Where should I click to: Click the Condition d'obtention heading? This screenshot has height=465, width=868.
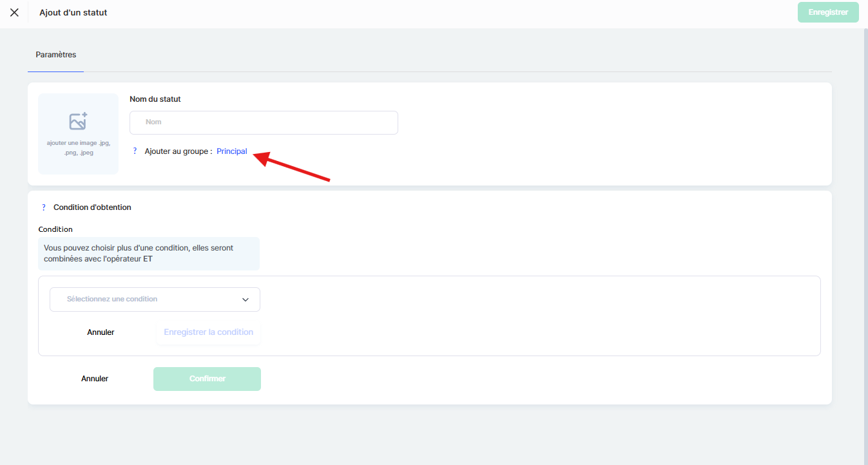tap(92, 207)
